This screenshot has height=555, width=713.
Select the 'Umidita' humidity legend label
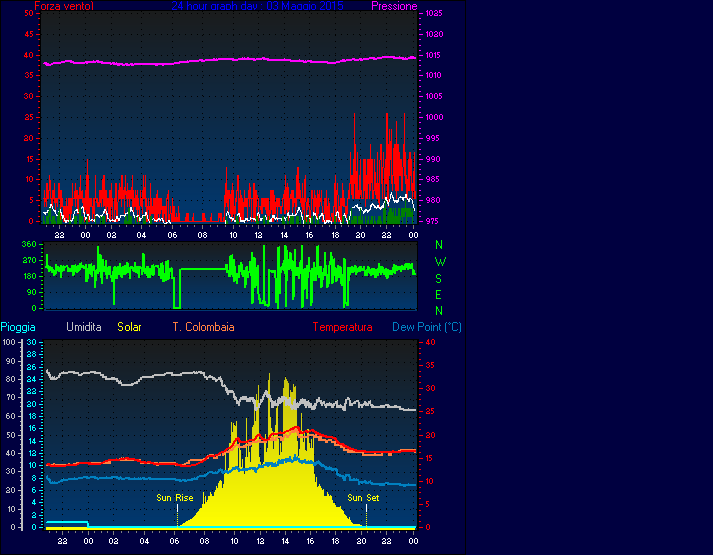coord(84,327)
